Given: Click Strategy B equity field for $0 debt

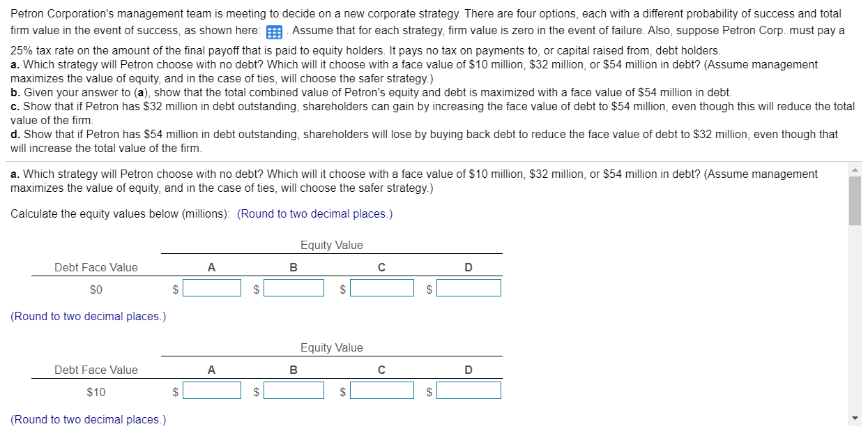Looking at the screenshot, I should click(294, 287).
